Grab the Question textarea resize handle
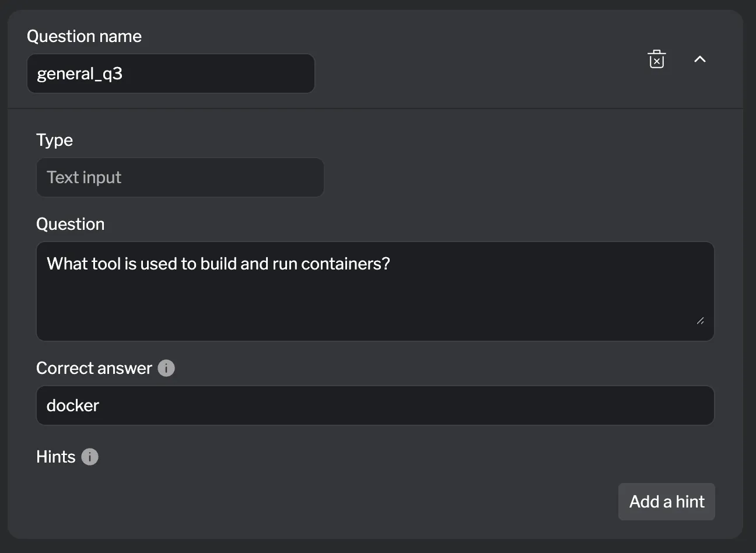This screenshot has width=756, height=553. click(x=700, y=320)
